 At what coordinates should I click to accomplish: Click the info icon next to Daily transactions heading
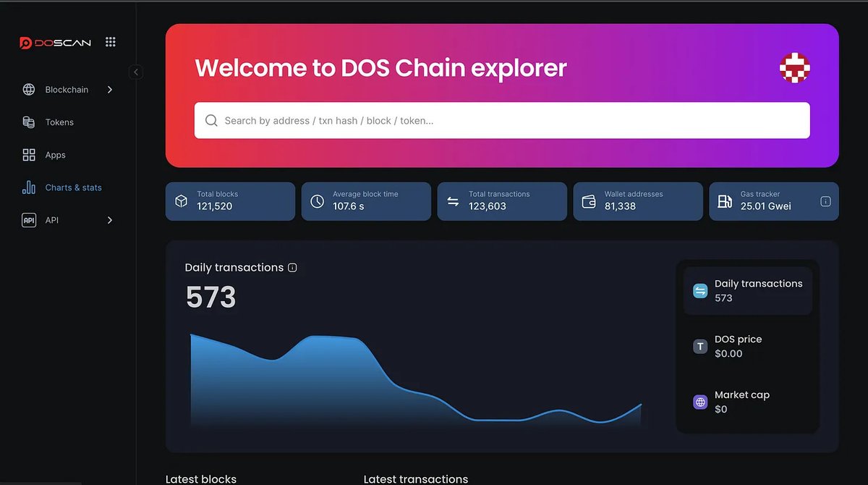292,267
